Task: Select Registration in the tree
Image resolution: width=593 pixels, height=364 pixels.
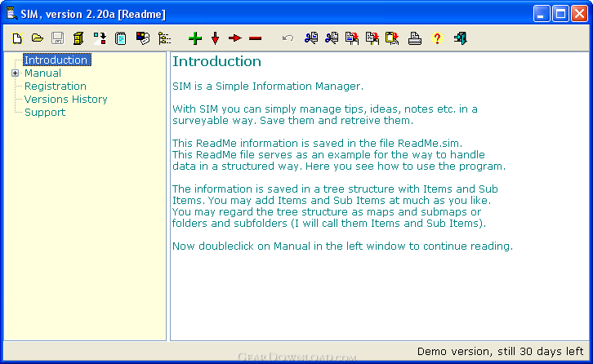Action: [56, 87]
